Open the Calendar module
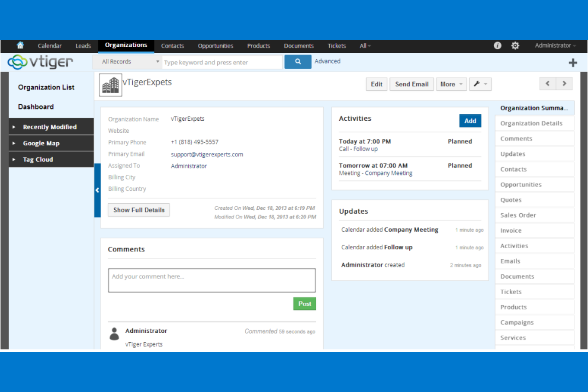This screenshot has height=392, width=588. [x=50, y=46]
